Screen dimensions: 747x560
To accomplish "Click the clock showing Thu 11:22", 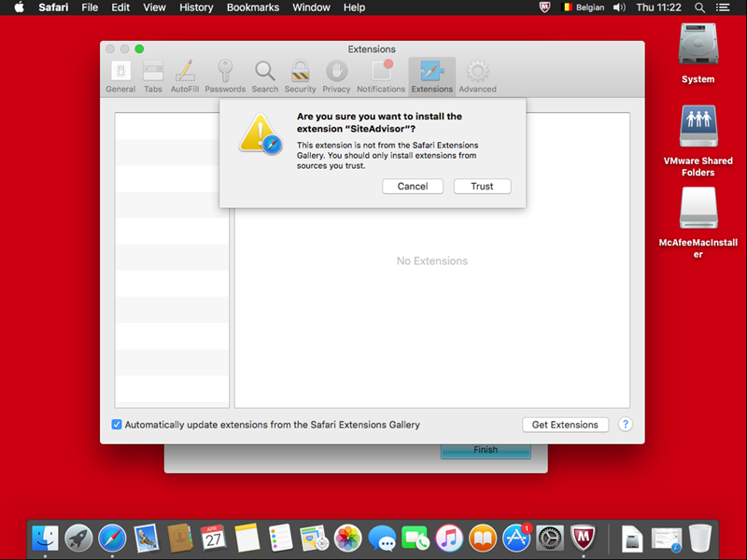I will (659, 7).
